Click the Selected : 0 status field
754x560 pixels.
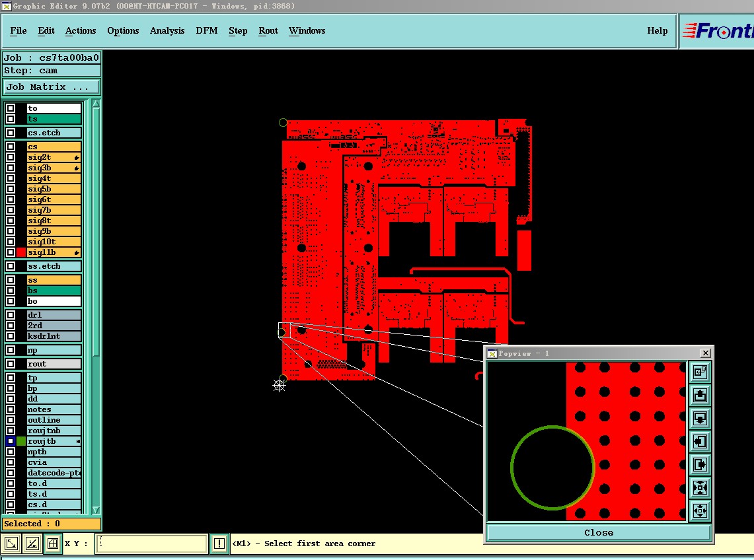pos(52,524)
